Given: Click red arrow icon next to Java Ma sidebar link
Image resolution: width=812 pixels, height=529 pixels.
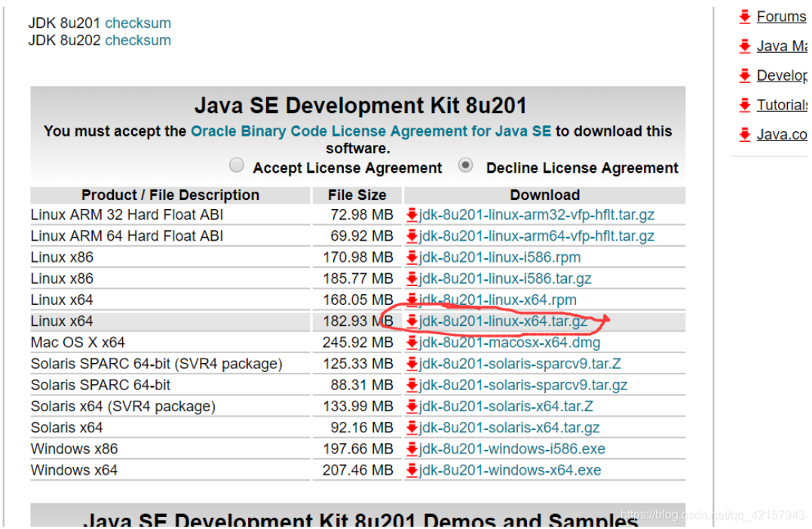Looking at the screenshot, I should 745,46.
